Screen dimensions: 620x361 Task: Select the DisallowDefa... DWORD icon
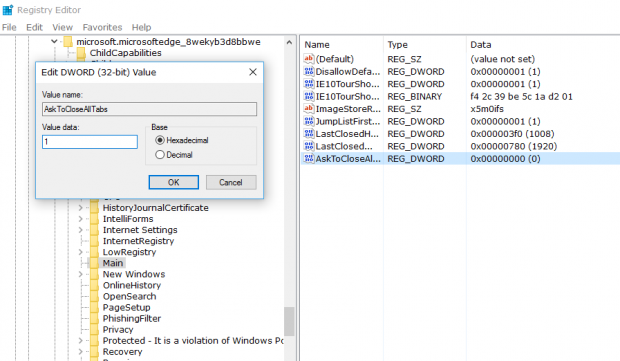tap(309, 72)
